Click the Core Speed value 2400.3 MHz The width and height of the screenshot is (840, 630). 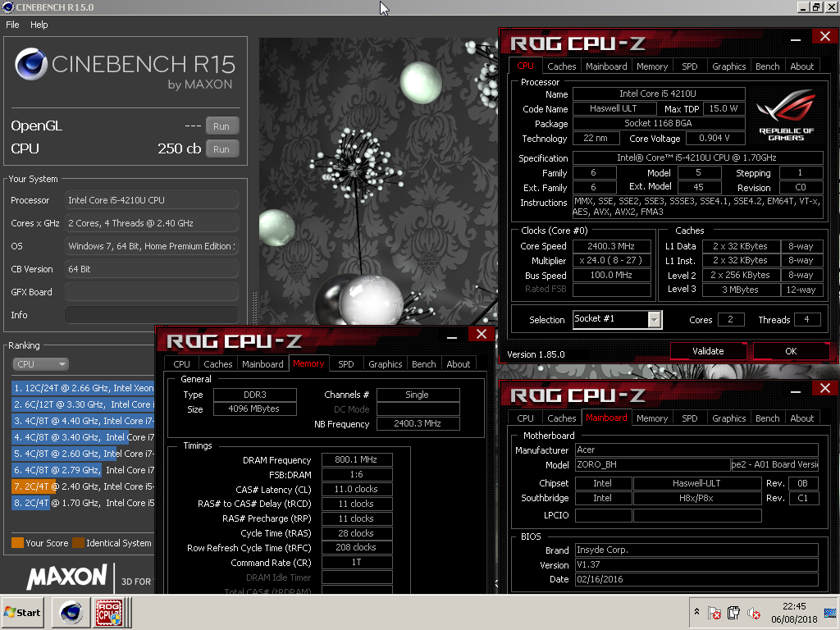click(x=611, y=246)
